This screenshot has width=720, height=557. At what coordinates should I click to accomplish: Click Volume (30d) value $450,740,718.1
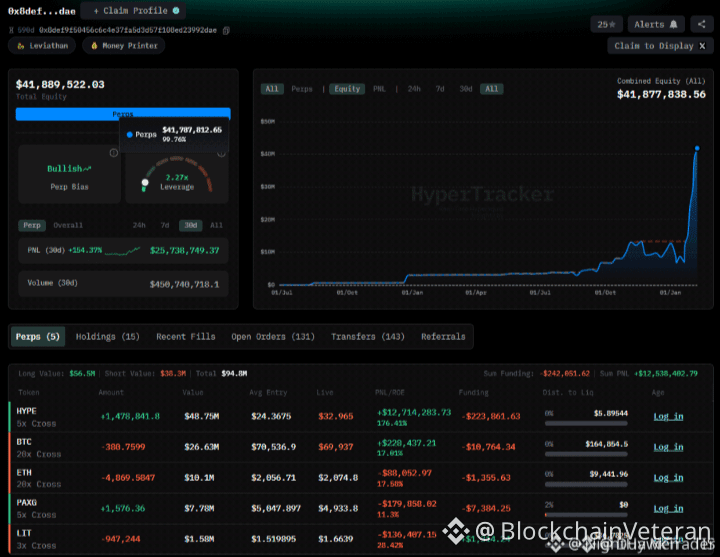click(184, 284)
